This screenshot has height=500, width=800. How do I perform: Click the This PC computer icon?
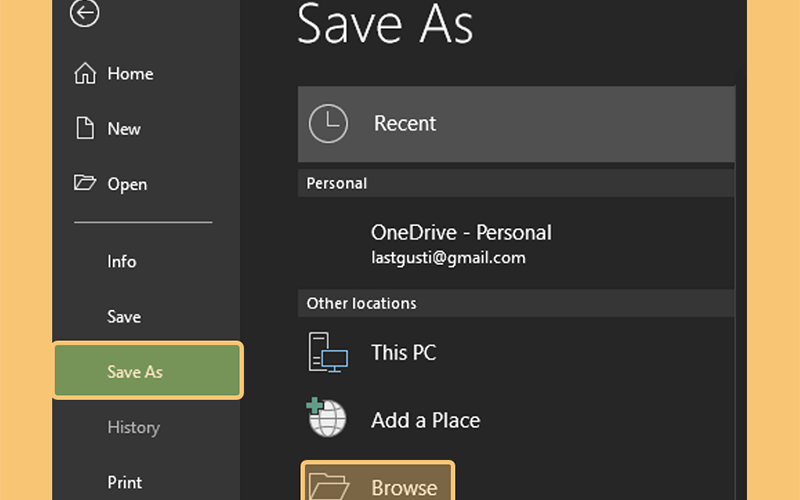point(328,352)
